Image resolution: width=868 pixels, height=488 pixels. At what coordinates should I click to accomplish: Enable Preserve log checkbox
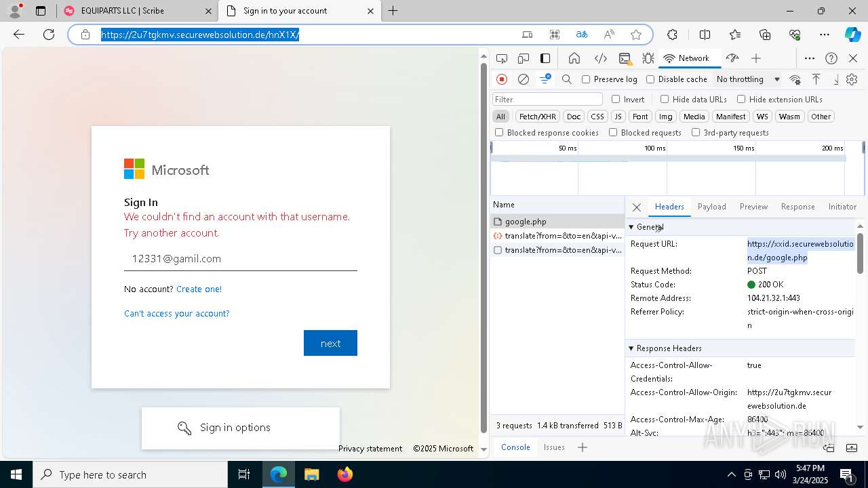586,79
